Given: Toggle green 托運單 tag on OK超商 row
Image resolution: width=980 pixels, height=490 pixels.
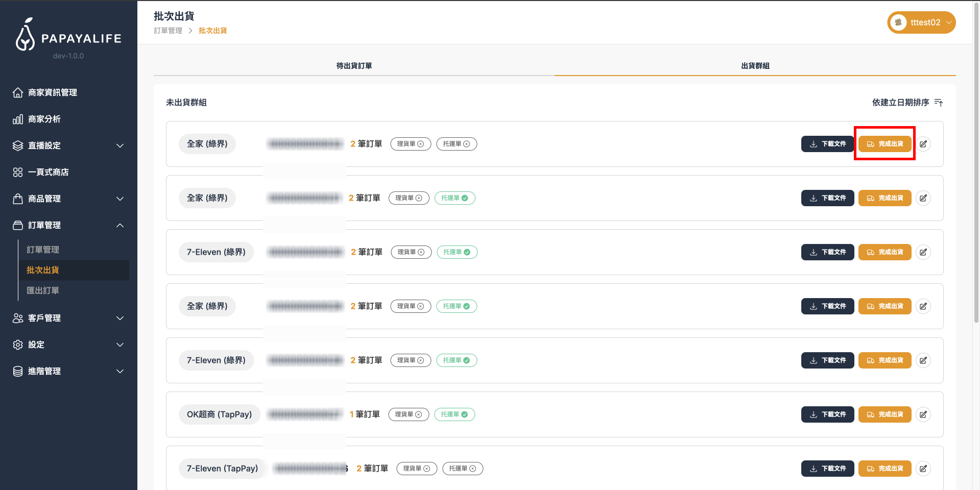Looking at the screenshot, I should [x=454, y=414].
